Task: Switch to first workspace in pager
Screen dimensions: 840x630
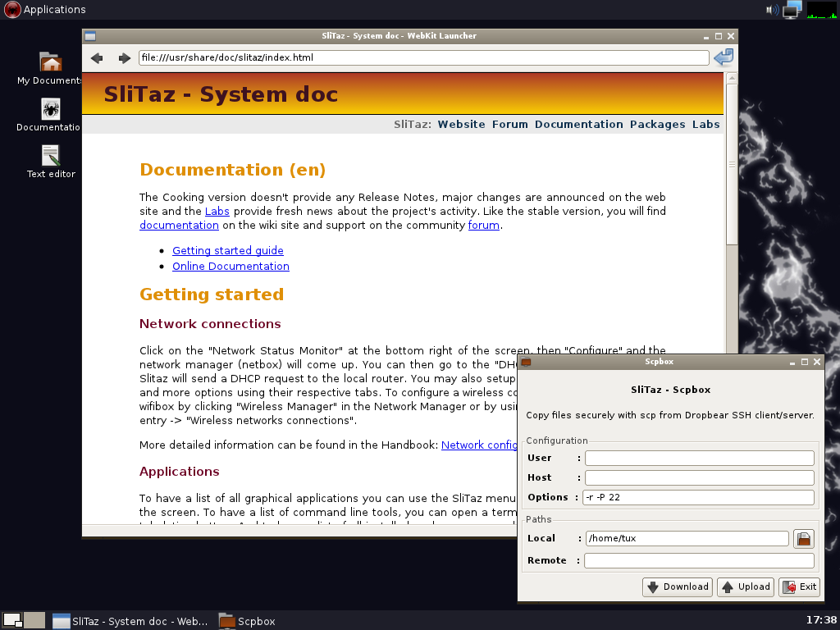Action: tap(12, 620)
